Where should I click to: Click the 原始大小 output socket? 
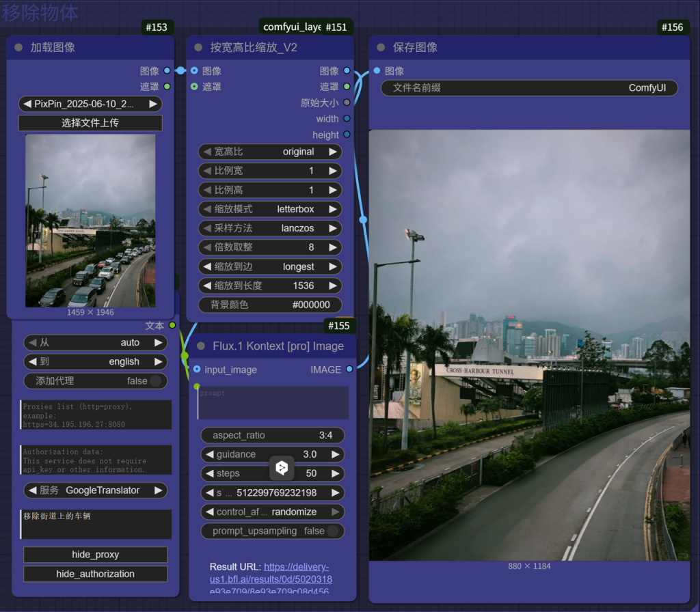tap(347, 103)
